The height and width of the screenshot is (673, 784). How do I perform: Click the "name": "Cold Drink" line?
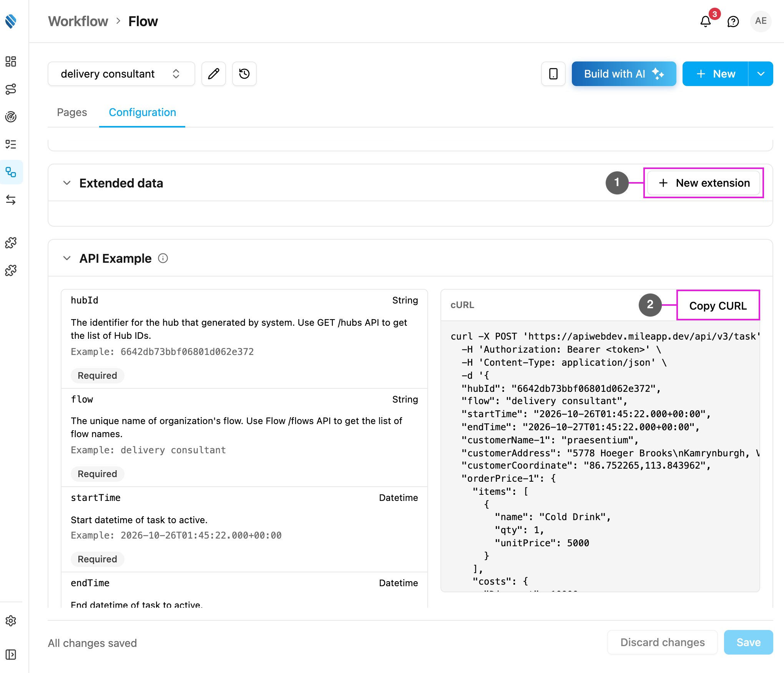pos(553,517)
